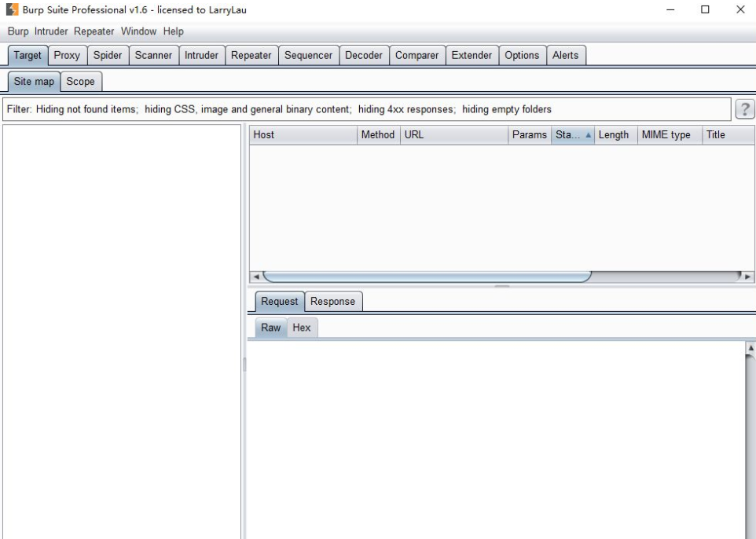This screenshot has width=756, height=539.
Task: Switch to the Intruder tool tab
Action: click(201, 55)
